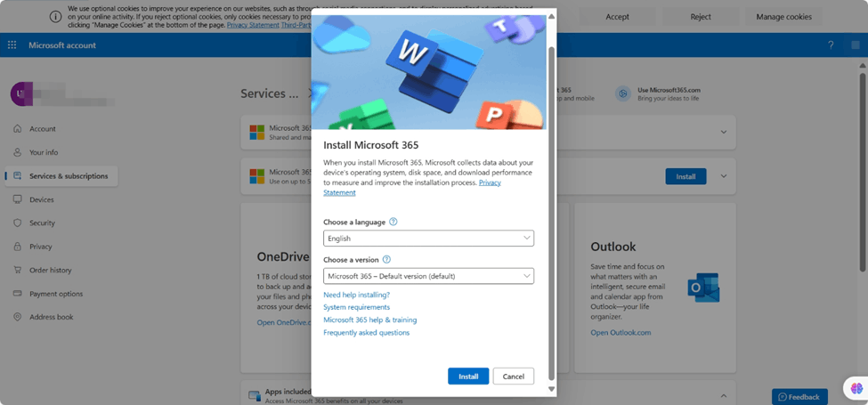Open Your info in sidebar
This screenshot has width=868, height=405.
pyautogui.click(x=44, y=152)
